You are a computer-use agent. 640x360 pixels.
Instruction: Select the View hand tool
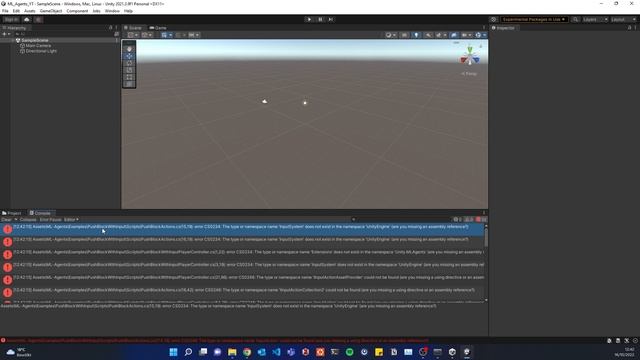(129, 49)
